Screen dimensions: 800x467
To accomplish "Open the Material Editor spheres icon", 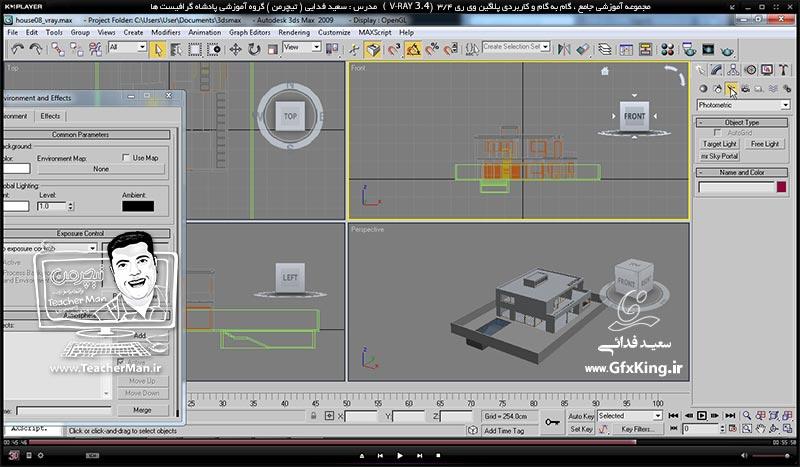I will pos(667,50).
